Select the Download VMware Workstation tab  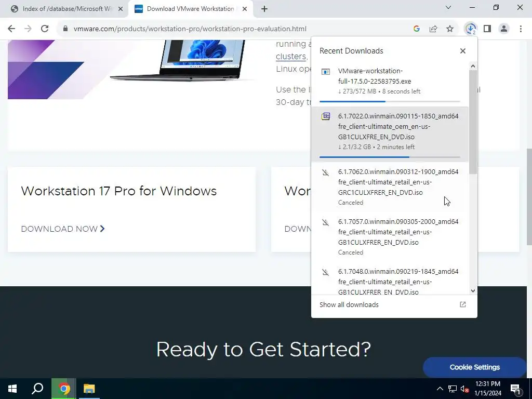point(190,9)
